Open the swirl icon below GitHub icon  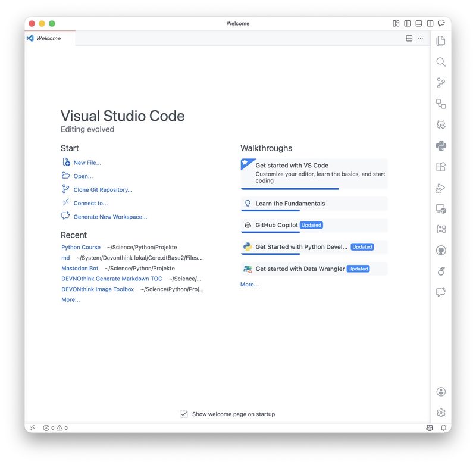tap(441, 271)
